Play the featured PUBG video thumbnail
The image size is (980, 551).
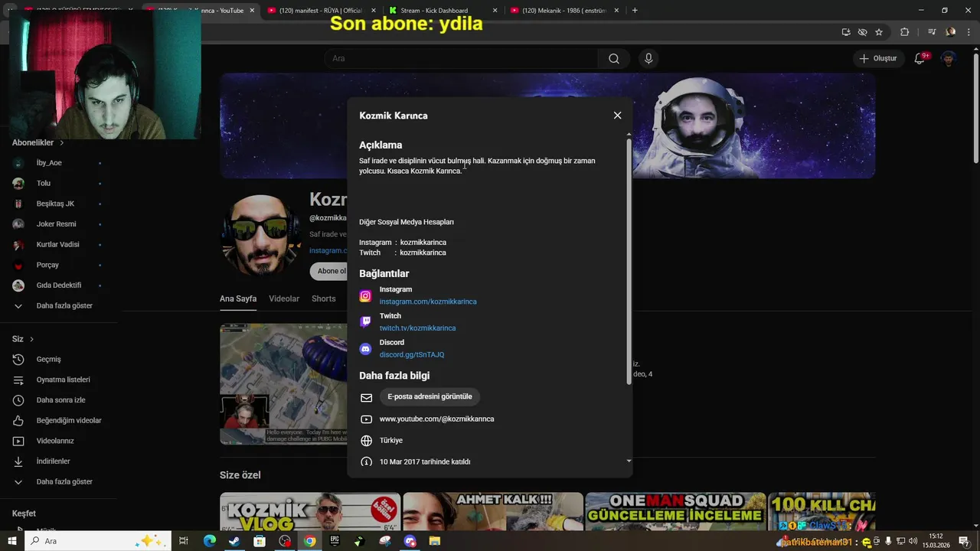(283, 384)
